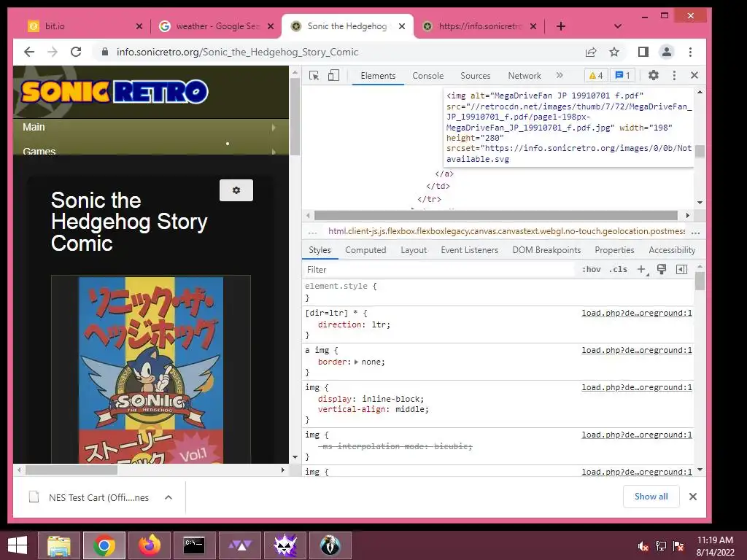Open Firefox from the taskbar
This screenshot has width=747, height=560.
click(150, 545)
